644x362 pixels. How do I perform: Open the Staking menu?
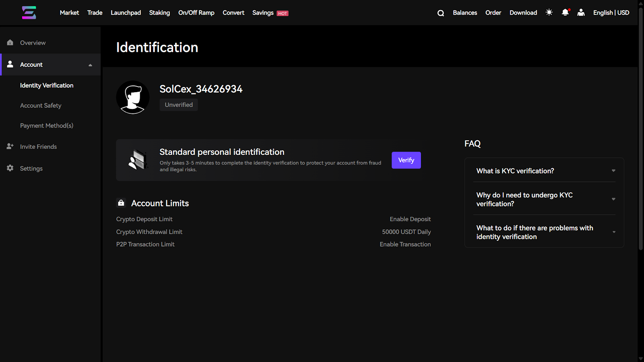159,13
